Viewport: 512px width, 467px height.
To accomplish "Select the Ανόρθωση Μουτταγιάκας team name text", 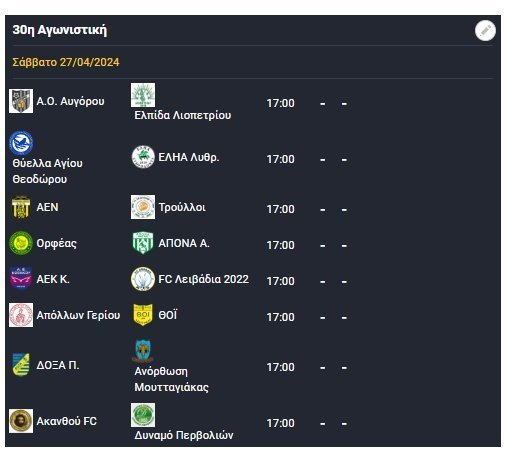I will [x=171, y=379].
